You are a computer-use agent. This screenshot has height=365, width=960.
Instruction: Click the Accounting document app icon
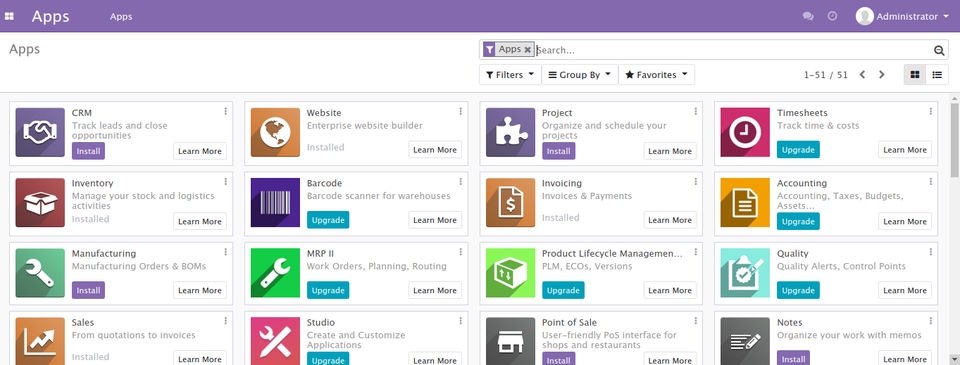point(745,203)
